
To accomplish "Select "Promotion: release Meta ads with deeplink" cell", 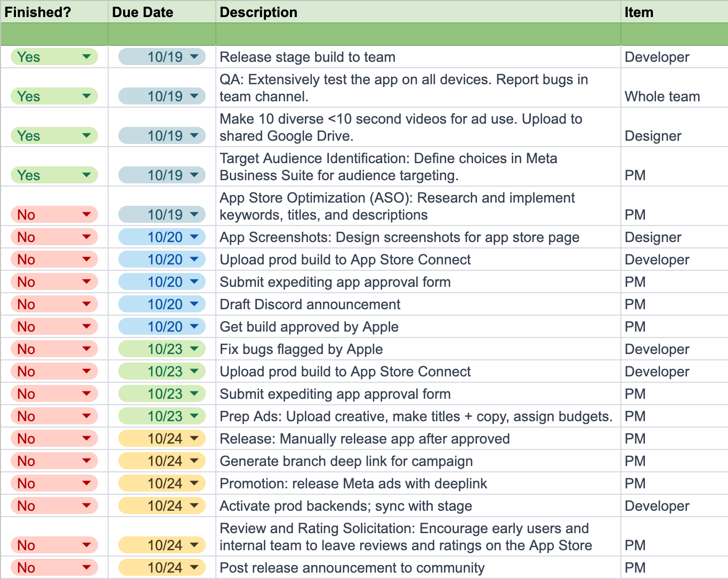I will 418,484.
